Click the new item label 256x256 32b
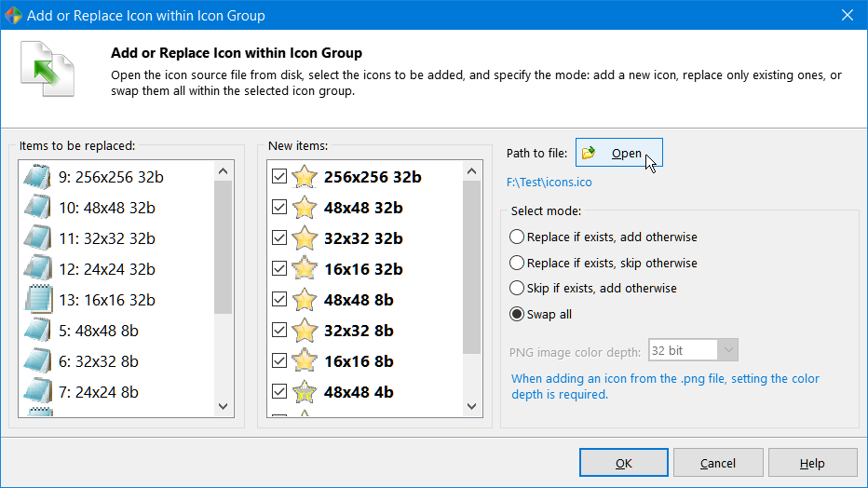Image resolution: width=868 pixels, height=488 pixels. 373,177
